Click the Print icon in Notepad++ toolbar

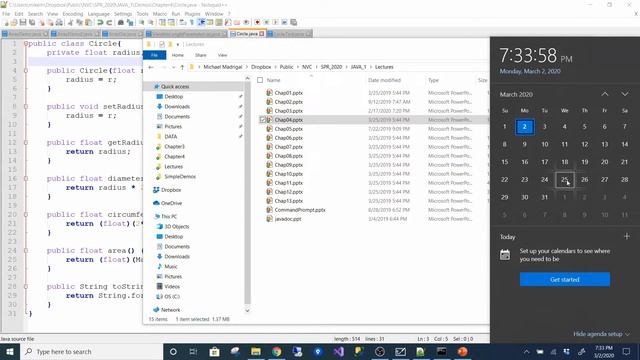(59, 22)
